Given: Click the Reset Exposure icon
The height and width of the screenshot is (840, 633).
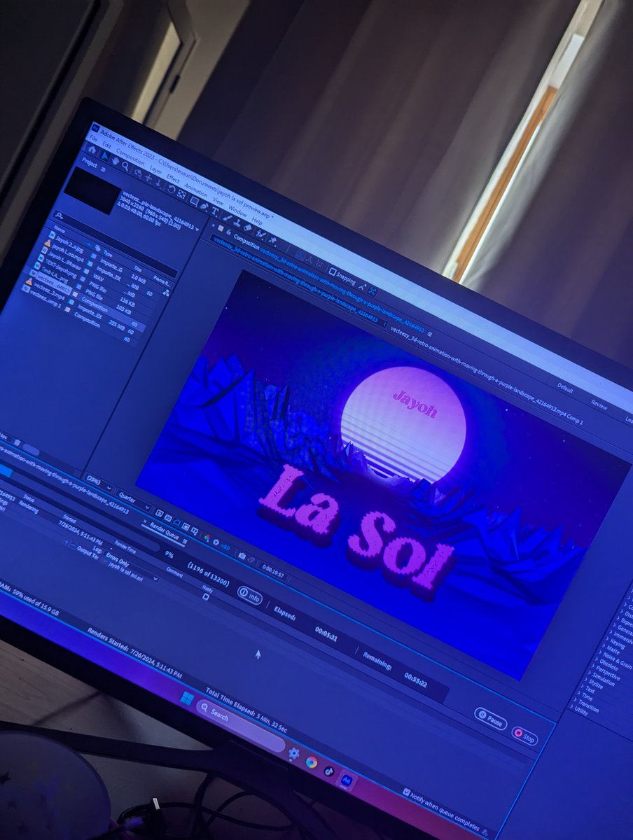Looking at the screenshot, I should pos(216,542).
